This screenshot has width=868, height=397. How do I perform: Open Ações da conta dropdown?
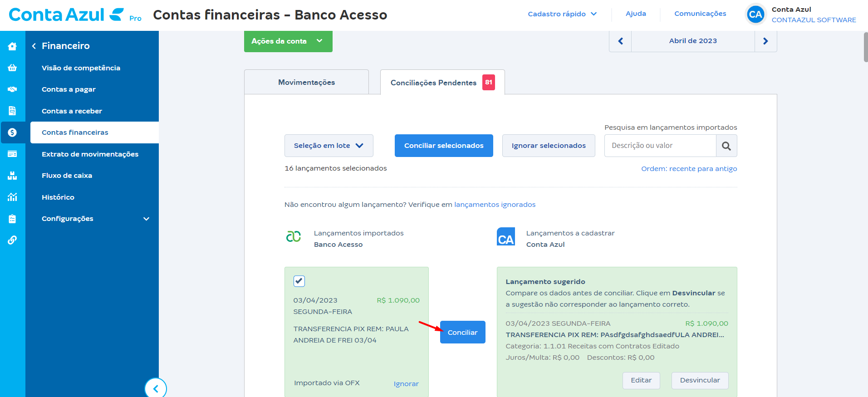pos(288,41)
